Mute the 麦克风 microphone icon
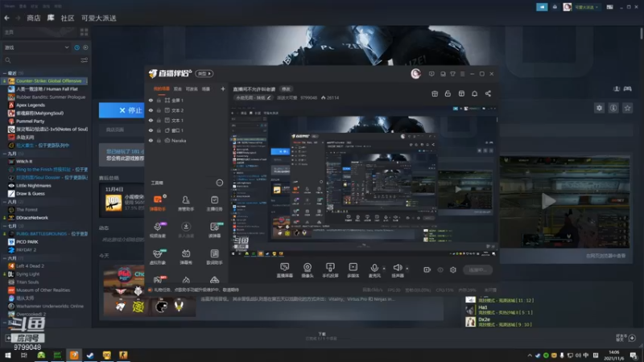 point(374,269)
